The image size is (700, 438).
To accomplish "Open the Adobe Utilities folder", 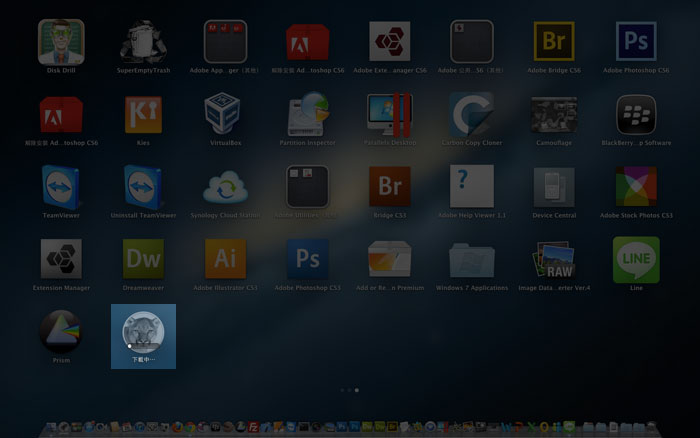I will [308, 187].
